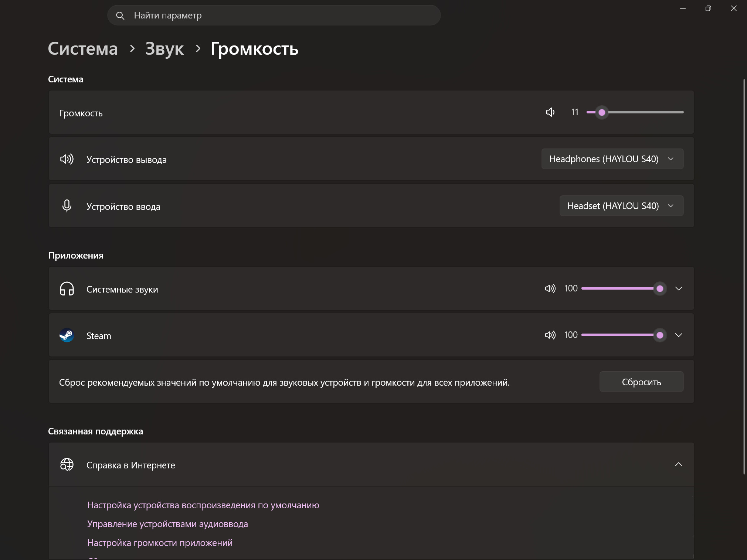
Task: Click the system volume value 11
Action: [575, 112]
